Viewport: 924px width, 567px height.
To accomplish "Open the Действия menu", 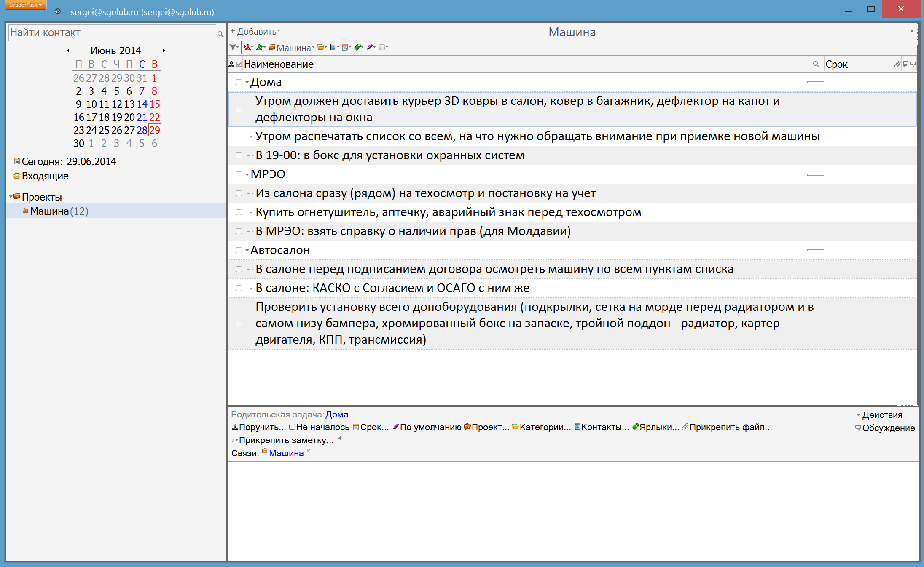I will 881,415.
